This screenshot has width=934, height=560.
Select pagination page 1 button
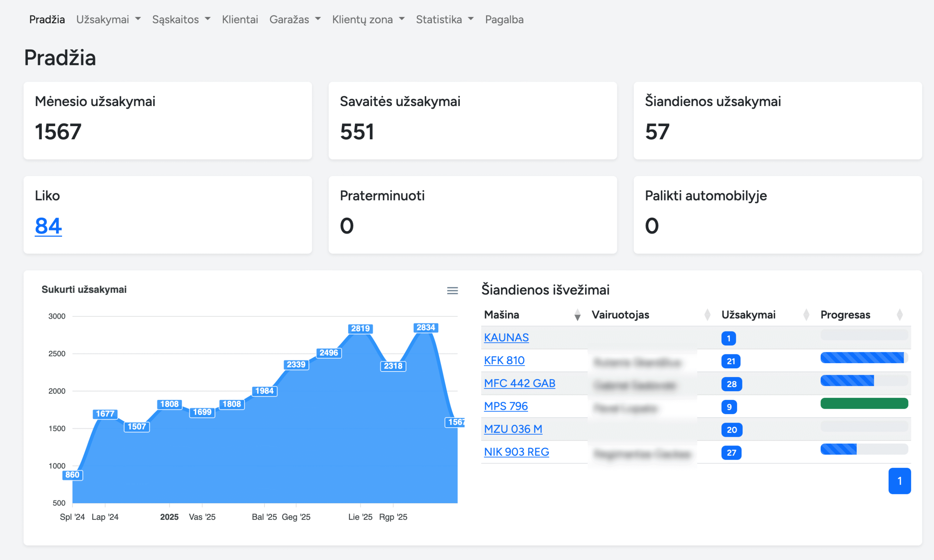pos(899,481)
